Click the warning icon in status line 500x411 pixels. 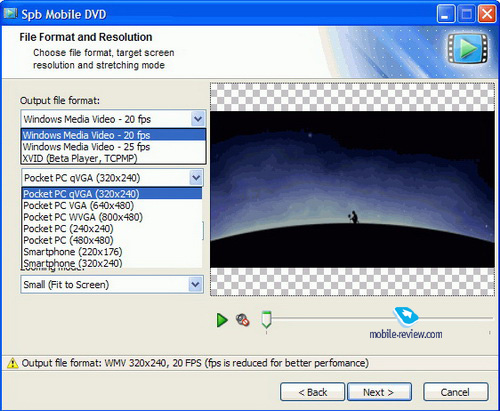tap(13, 363)
